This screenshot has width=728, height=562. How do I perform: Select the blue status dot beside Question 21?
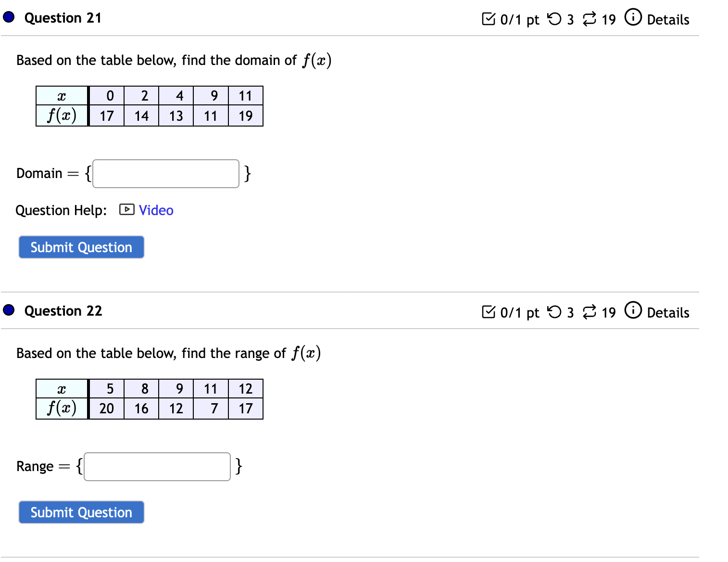coord(8,17)
